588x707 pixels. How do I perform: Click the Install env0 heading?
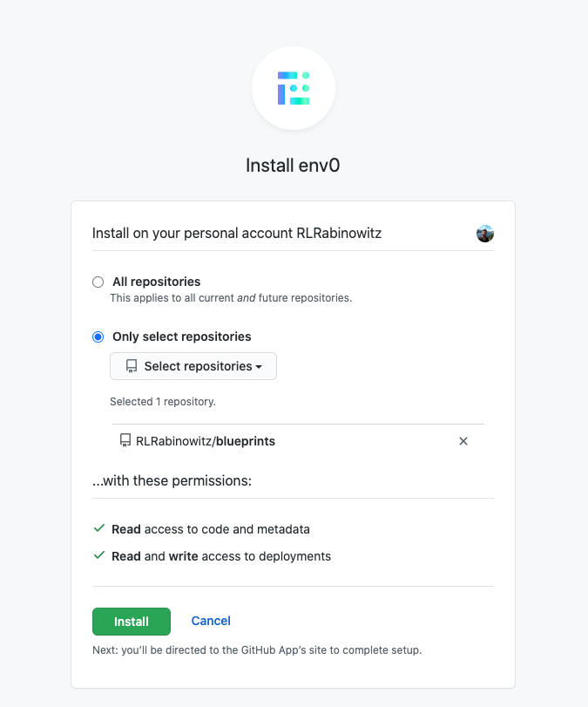pos(293,164)
